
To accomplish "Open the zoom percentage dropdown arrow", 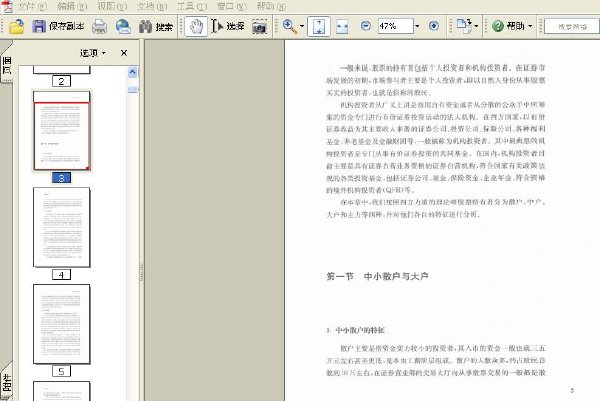I will (417, 26).
